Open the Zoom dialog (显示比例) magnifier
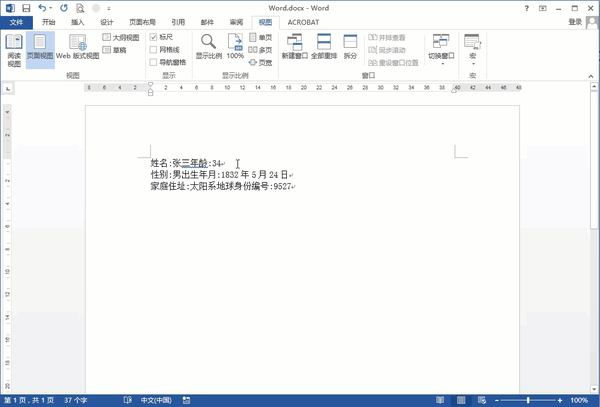600x407 pixels. [x=209, y=47]
